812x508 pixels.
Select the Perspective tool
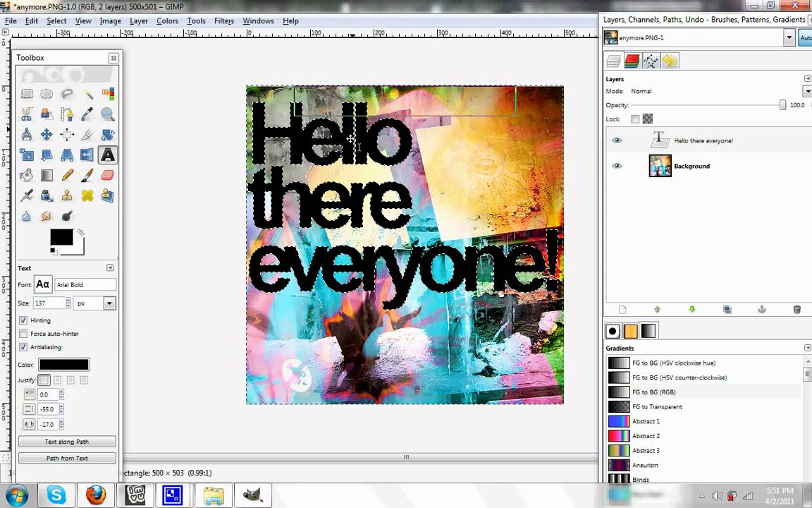(67, 155)
